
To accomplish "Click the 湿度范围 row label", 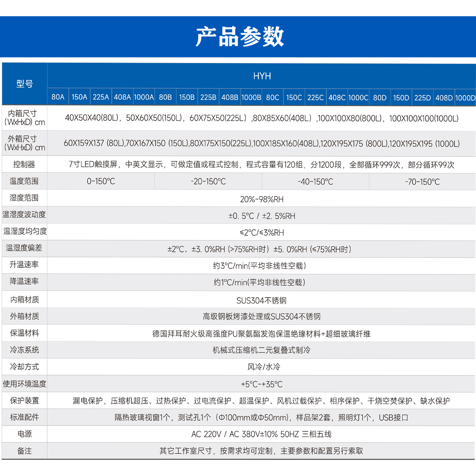I will point(24,198).
